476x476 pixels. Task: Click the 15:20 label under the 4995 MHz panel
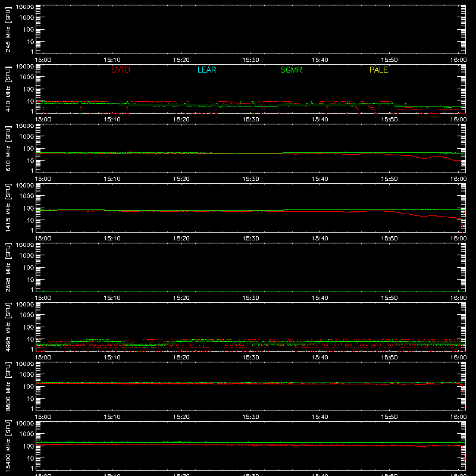tap(181, 358)
